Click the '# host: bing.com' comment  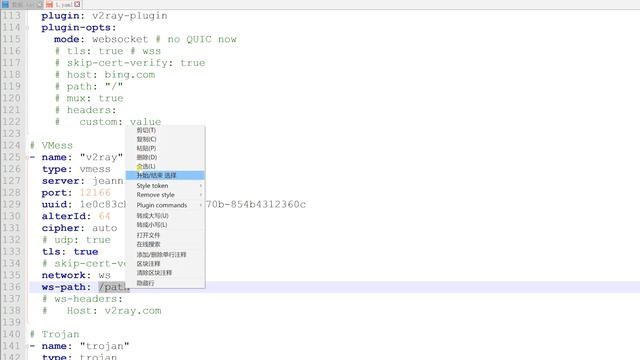click(105, 75)
